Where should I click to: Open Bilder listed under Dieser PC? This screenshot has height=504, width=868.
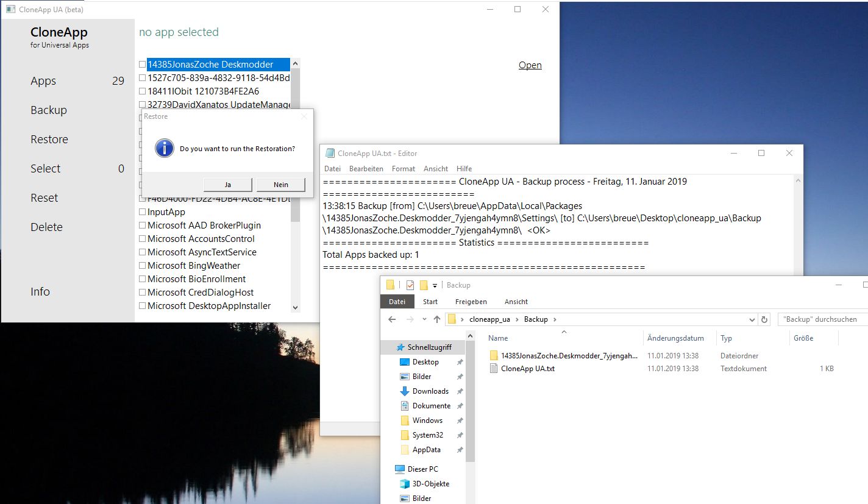pyautogui.click(x=422, y=499)
